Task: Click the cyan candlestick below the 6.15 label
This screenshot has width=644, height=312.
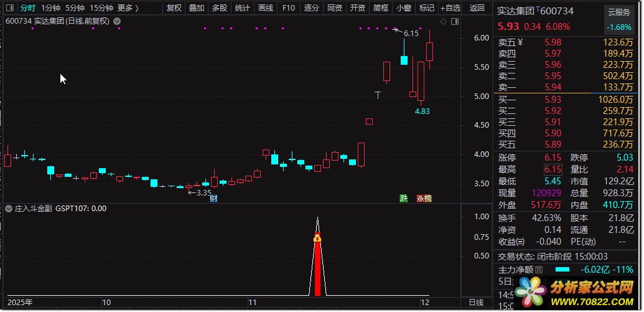Action: 404,60
